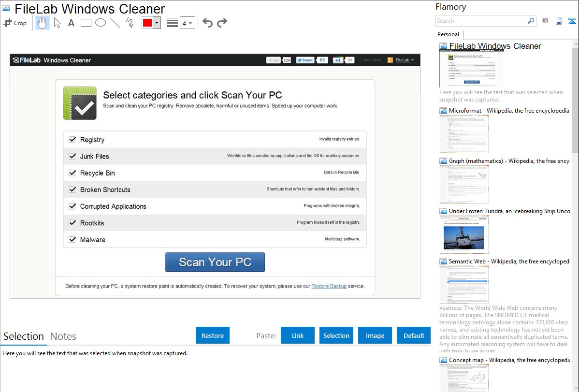Viewport: 579px width, 392px height.
Task: Open the color picker dropdown arrow
Action: pos(157,23)
